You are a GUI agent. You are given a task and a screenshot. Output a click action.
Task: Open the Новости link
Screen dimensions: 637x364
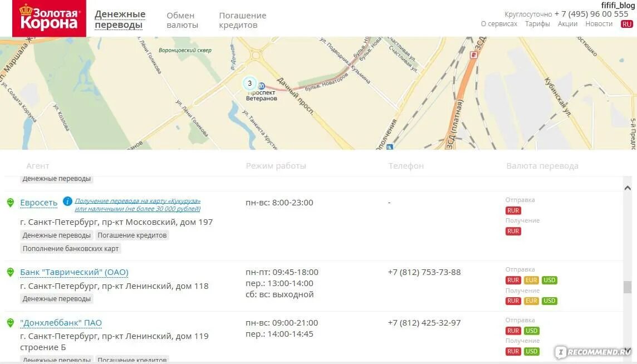tap(599, 24)
